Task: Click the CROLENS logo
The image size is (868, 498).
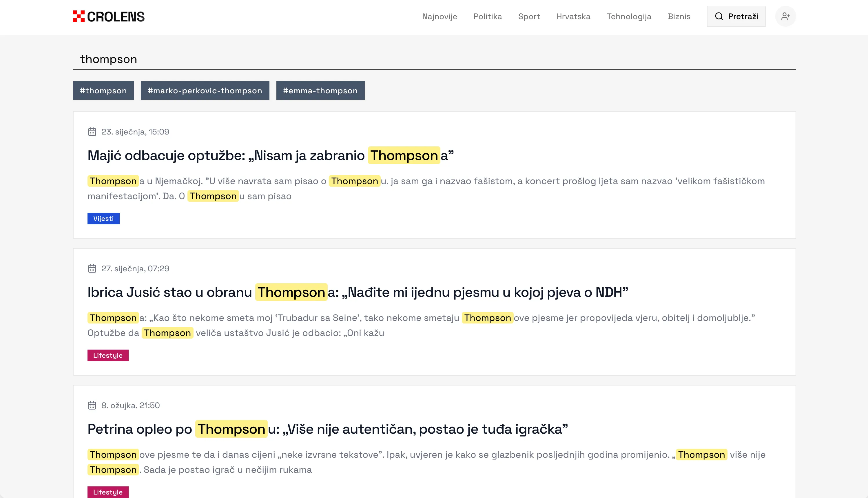Action: point(108,16)
